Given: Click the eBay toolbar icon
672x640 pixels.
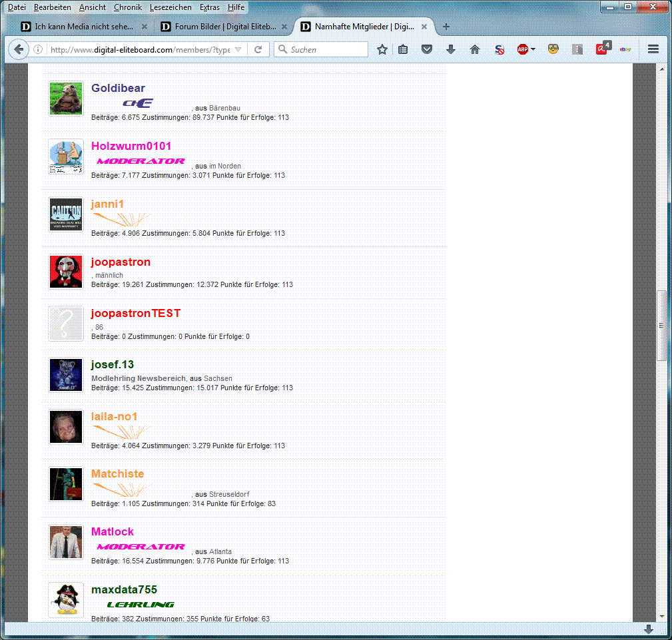Looking at the screenshot, I should tap(625, 50).
